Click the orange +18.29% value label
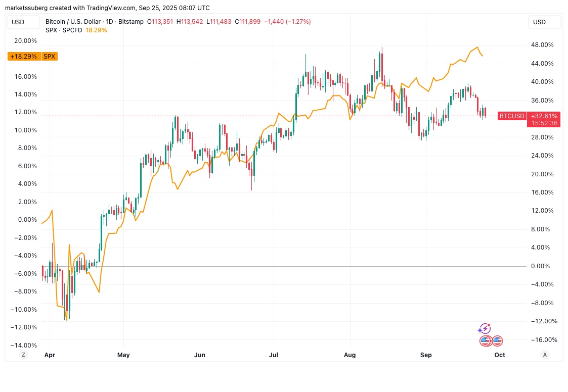 24,57
